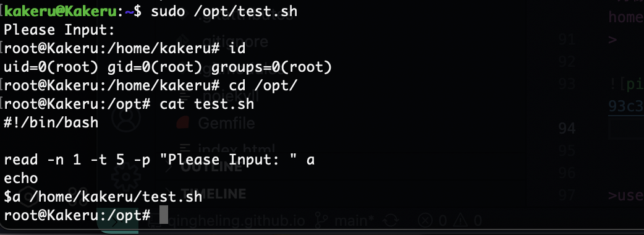Open the Accounts icon in activity bar
The image size is (644, 235).
125,118
